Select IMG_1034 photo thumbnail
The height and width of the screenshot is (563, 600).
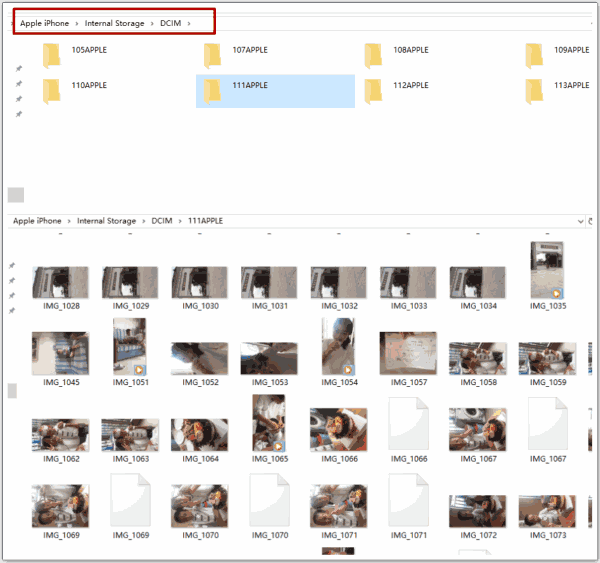[x=478, y=282]
